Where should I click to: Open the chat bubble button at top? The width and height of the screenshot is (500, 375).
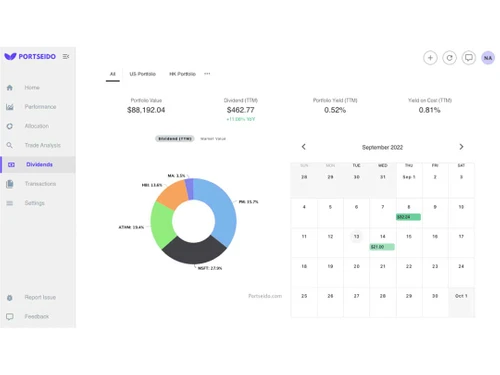point(469,58)
